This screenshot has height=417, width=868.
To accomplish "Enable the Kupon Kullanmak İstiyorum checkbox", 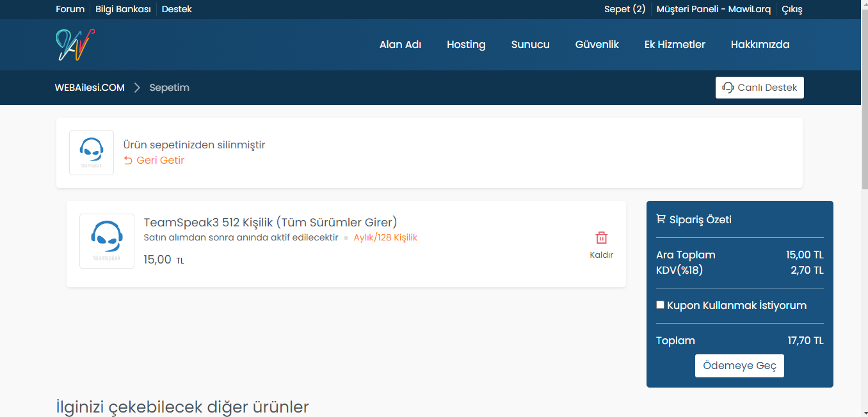I will [x=660, y=305].
